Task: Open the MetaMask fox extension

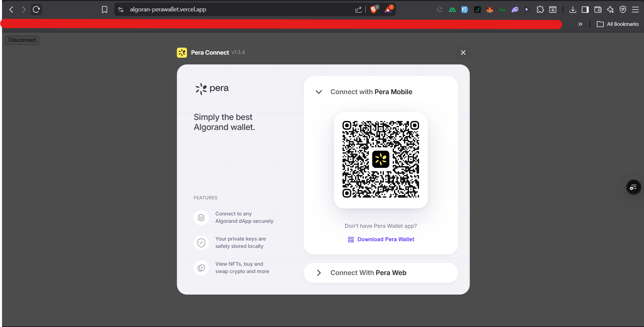Action: point(490,10)
